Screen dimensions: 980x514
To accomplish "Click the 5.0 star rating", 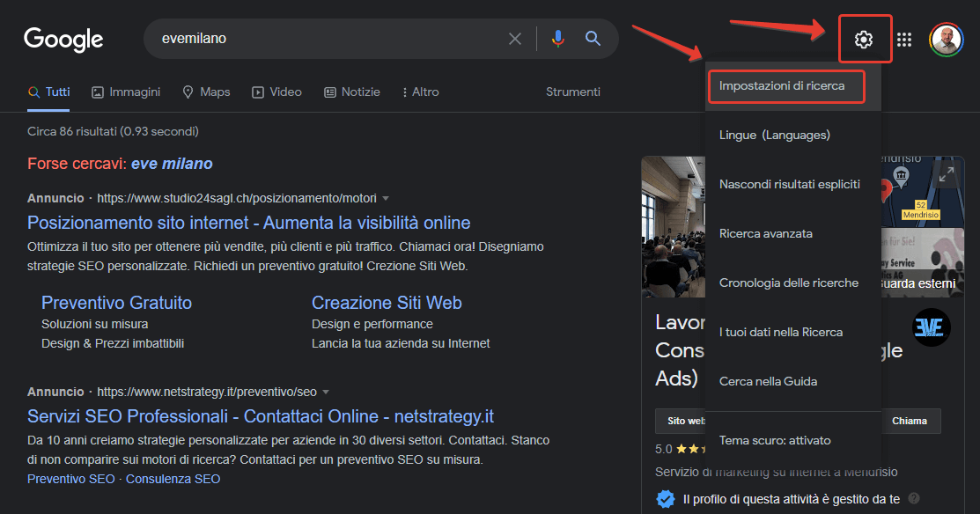I will click(681, 449).
